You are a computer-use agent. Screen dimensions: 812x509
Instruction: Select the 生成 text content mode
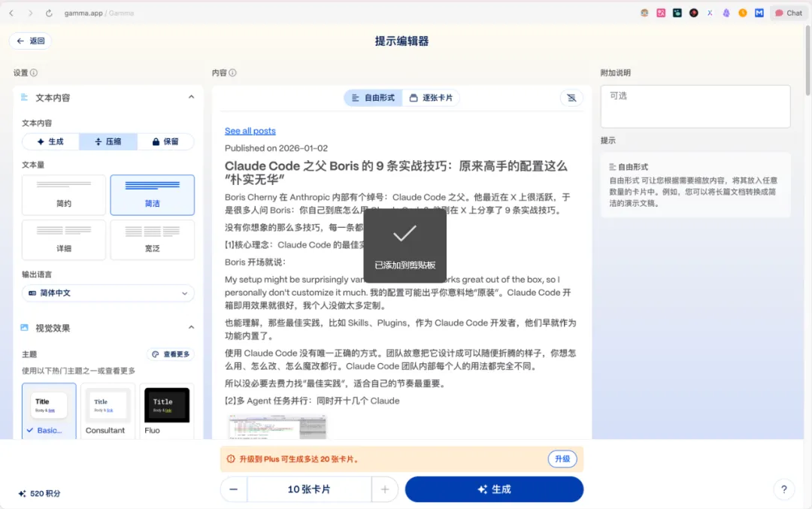[x=50, y=141]
